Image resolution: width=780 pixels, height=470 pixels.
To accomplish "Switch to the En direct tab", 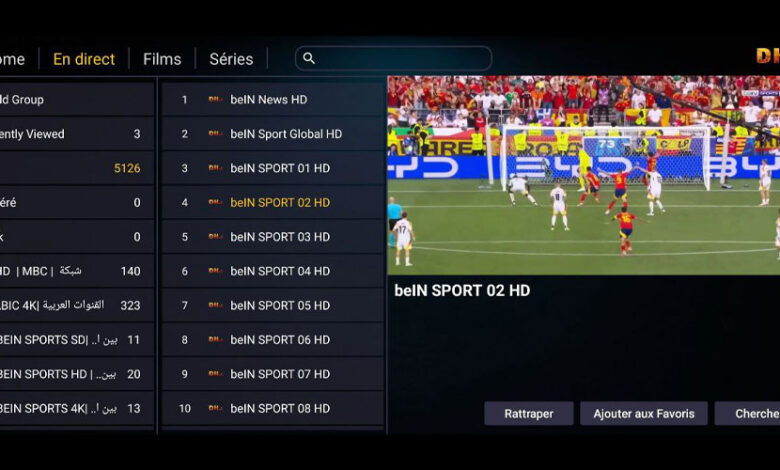I will [84, 59].
